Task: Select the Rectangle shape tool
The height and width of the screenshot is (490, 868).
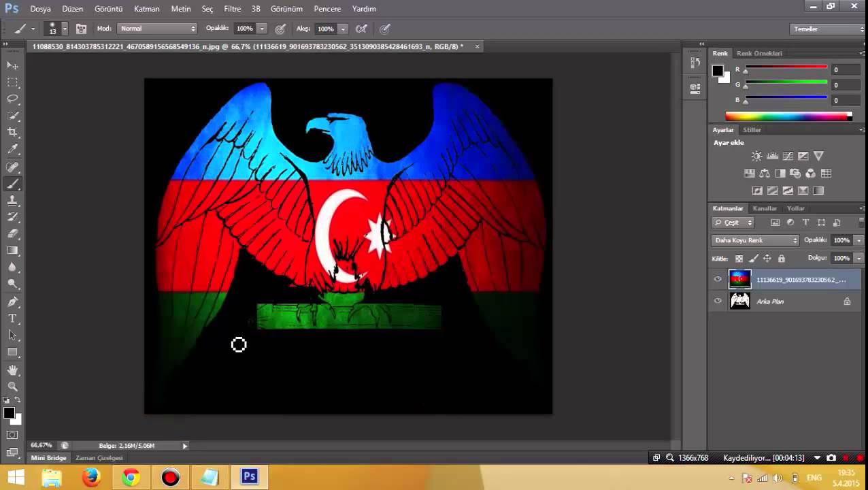Action: [x=12, y=352]
